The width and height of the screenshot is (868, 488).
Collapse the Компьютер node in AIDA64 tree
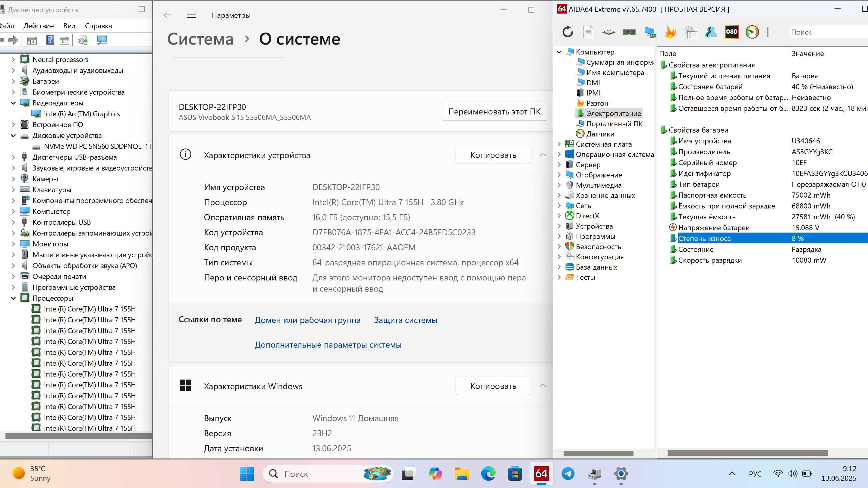click(559, 52)
